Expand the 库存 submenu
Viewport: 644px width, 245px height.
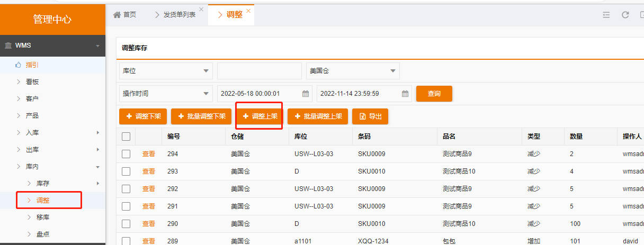[97, 183]
